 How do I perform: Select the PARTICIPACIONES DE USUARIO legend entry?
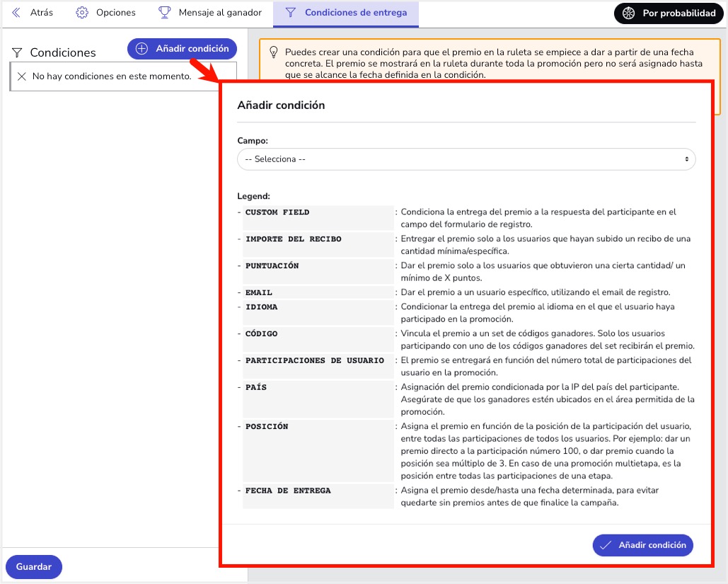tap(314, 360)
